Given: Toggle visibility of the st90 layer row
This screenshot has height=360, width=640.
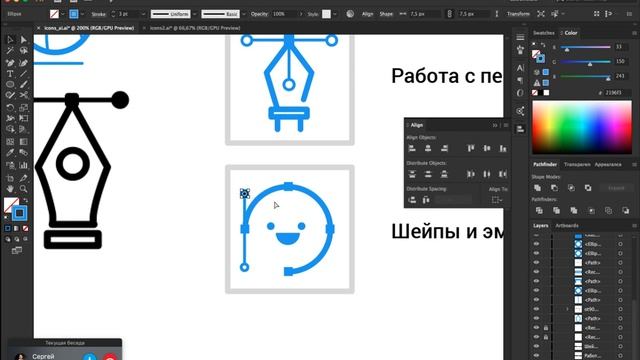Looking at the screenshot, I should coord(536,309).
